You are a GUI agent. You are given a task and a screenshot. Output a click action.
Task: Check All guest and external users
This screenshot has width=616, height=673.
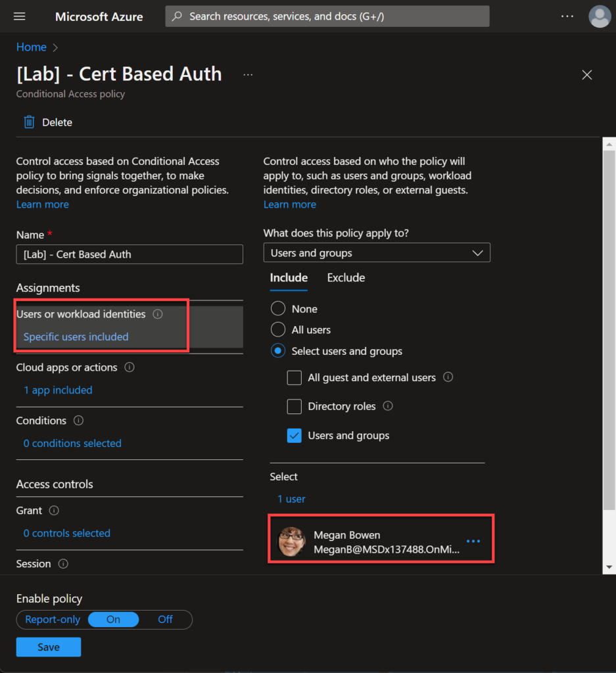[294, 378]
